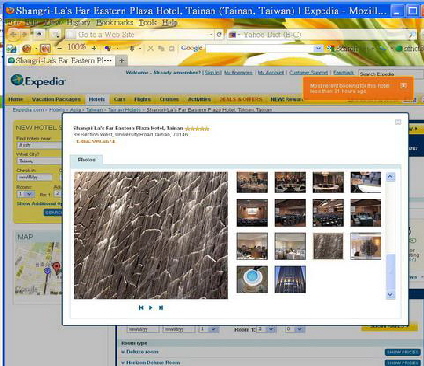The width and height of the screenshot is (424, 366).
Task: Click the Asia breadcrumb link
Action: [x=75, y=110]
